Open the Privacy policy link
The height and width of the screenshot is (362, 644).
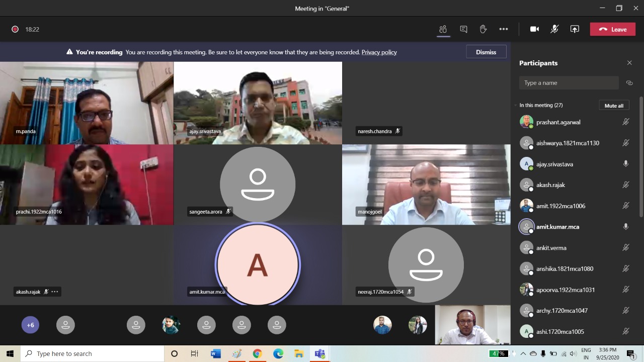[379, 52]
